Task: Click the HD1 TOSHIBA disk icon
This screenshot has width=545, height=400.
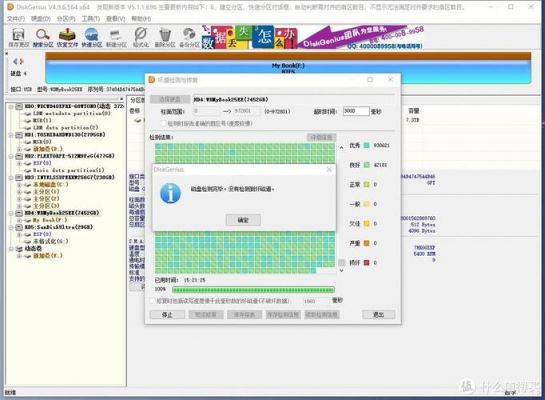Action: pyautogui.click(x=19, y=134)
